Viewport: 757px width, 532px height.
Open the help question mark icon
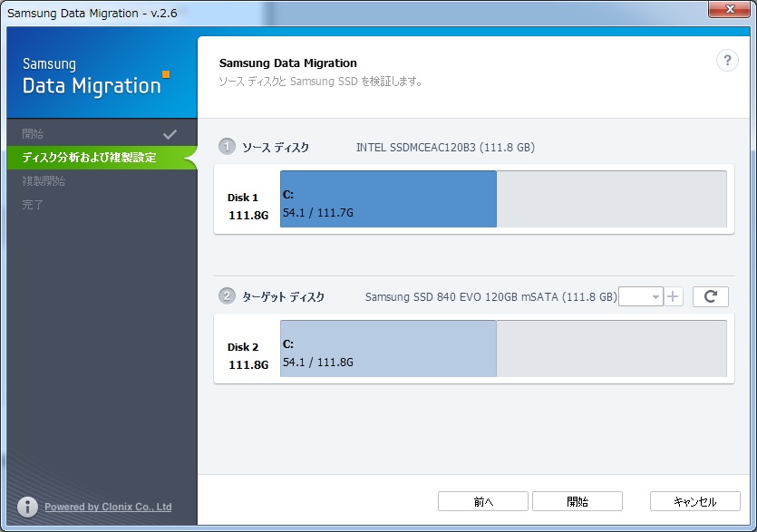click(727, 61)
